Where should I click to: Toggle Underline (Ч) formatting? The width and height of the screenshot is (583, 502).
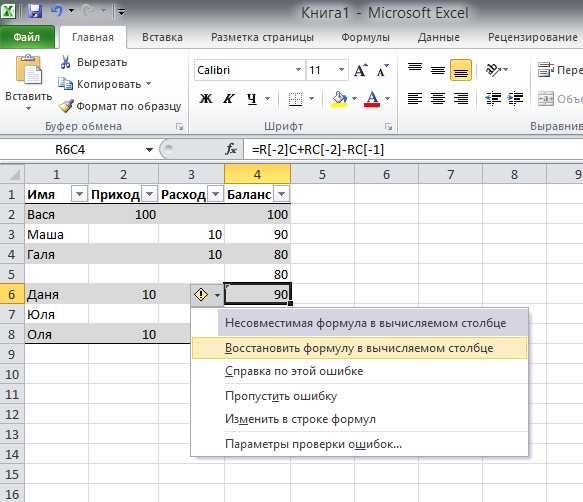coord(252,99)
